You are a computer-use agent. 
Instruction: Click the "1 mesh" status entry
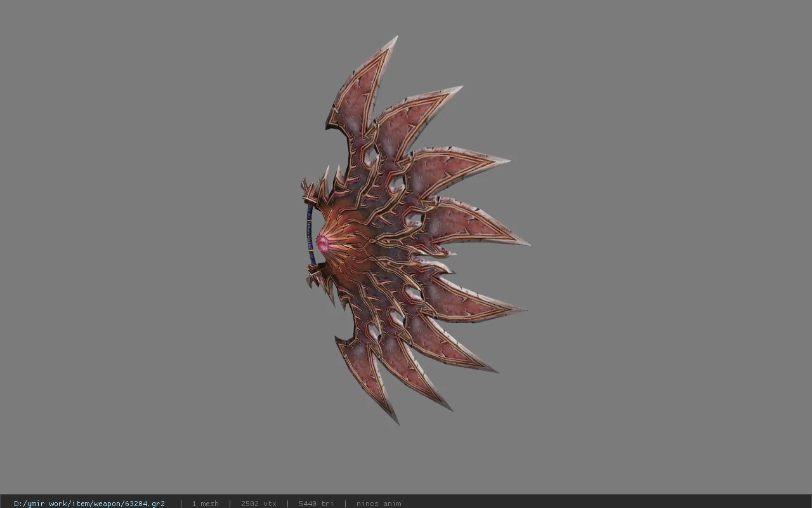[x=206, y=504]
